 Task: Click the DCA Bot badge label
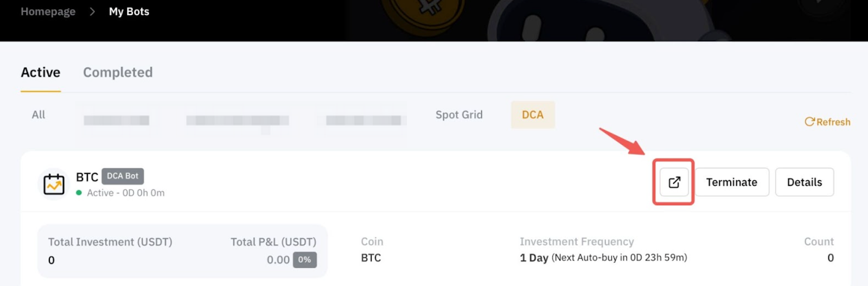(123, 176)
